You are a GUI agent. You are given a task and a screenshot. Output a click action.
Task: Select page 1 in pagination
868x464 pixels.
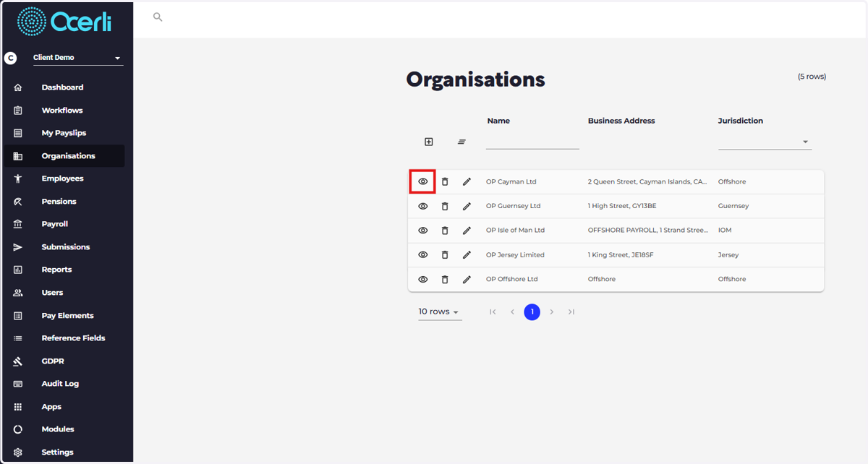tap(532, 312)
